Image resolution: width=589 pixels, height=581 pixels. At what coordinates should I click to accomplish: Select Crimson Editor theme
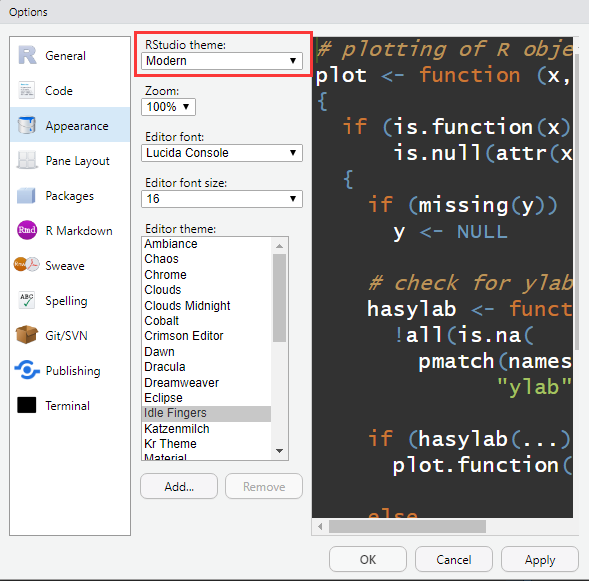206,336
